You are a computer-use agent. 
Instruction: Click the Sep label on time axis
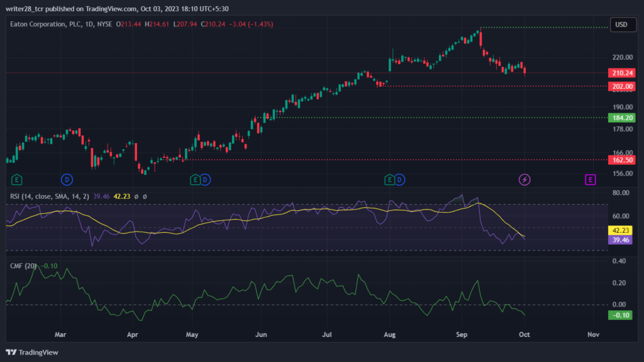[x=462, y=334]
